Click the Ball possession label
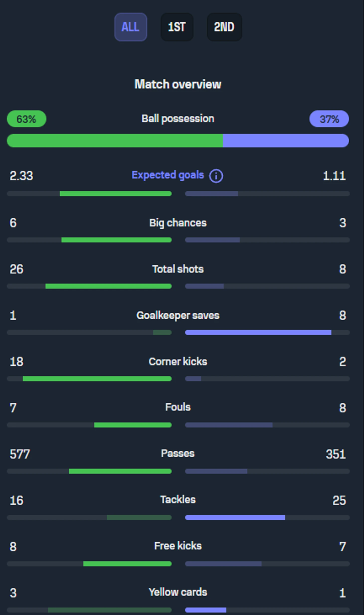The width and height of the screenshot is (364, 615). tap(178, 119)
